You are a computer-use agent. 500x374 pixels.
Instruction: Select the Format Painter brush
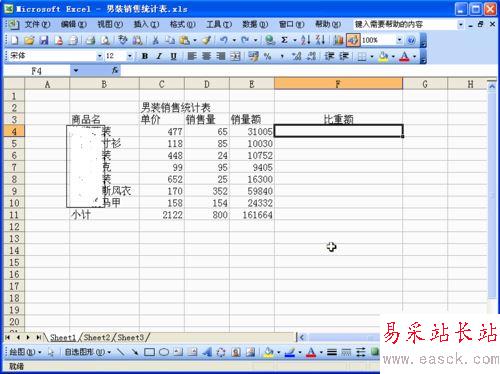[x=207, y=40]
